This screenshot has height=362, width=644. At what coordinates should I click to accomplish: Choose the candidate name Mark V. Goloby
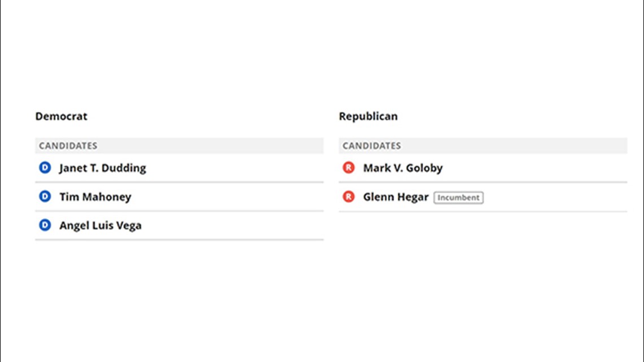tap(403, 168)
